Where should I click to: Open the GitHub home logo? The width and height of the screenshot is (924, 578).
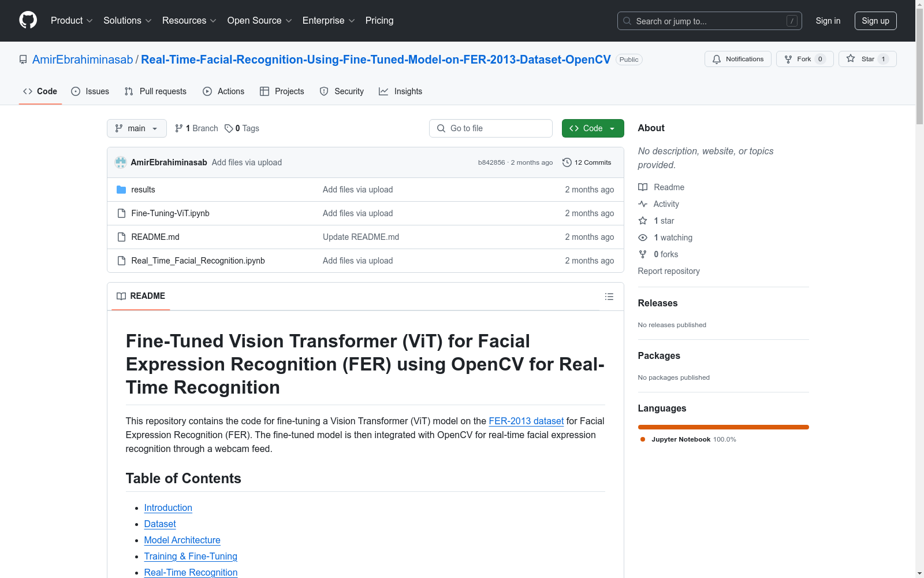point(28,20)
